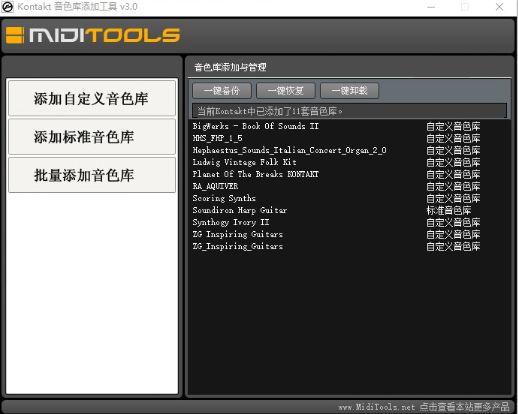Close the Kontakt tool window
518x414 pixels.
click(x=499, y=7)
